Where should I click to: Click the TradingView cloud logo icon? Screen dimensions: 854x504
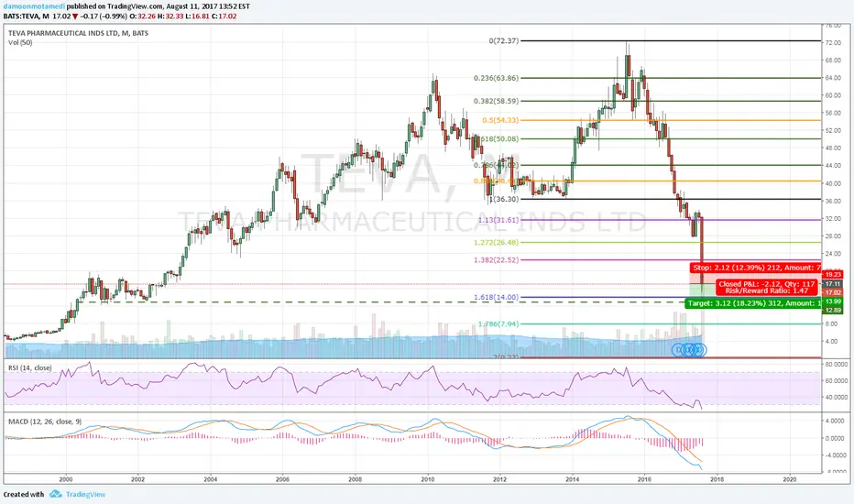tap(55, 494)
